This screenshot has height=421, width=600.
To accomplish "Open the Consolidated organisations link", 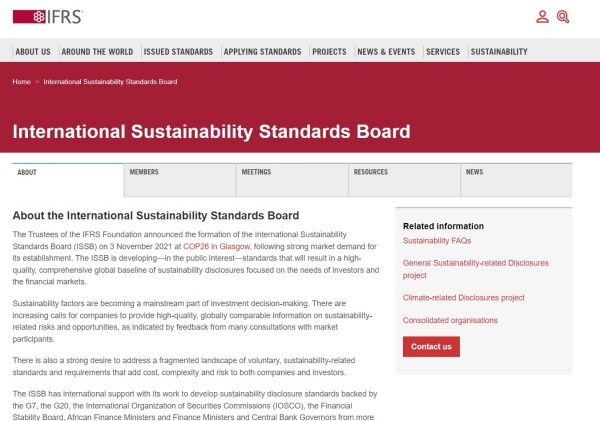I will pos(450,320).
